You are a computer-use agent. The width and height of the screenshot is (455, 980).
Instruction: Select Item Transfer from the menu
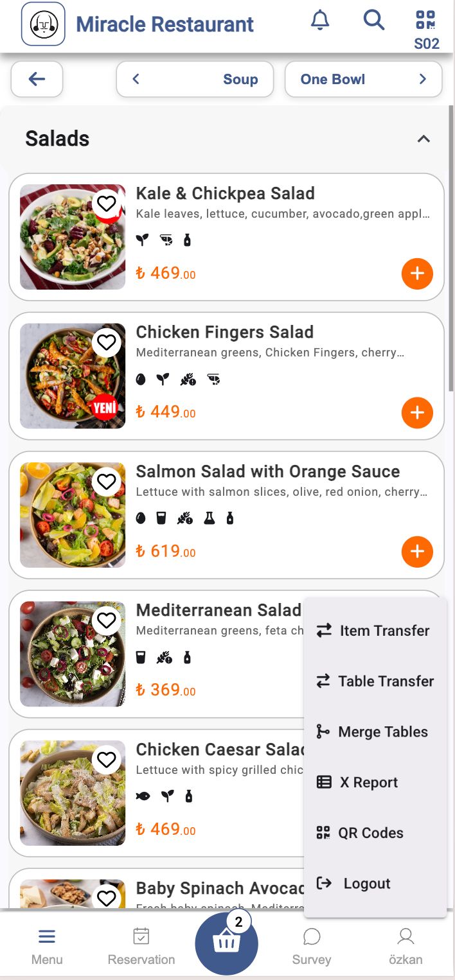coord(375,631)
